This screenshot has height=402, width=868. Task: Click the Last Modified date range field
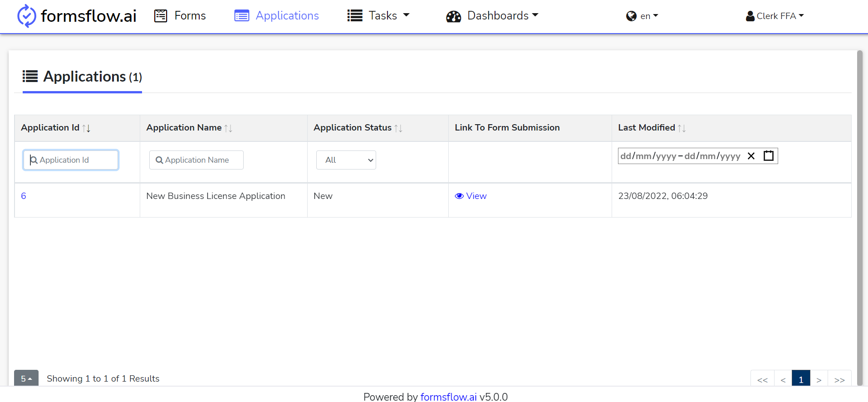click(x=698, y=156)
